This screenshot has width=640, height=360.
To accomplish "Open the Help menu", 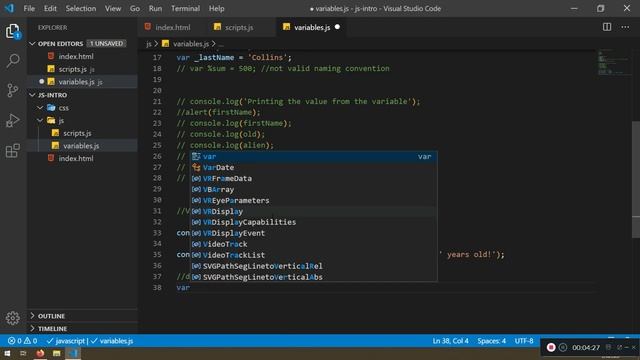I will [x=217, y=8].
